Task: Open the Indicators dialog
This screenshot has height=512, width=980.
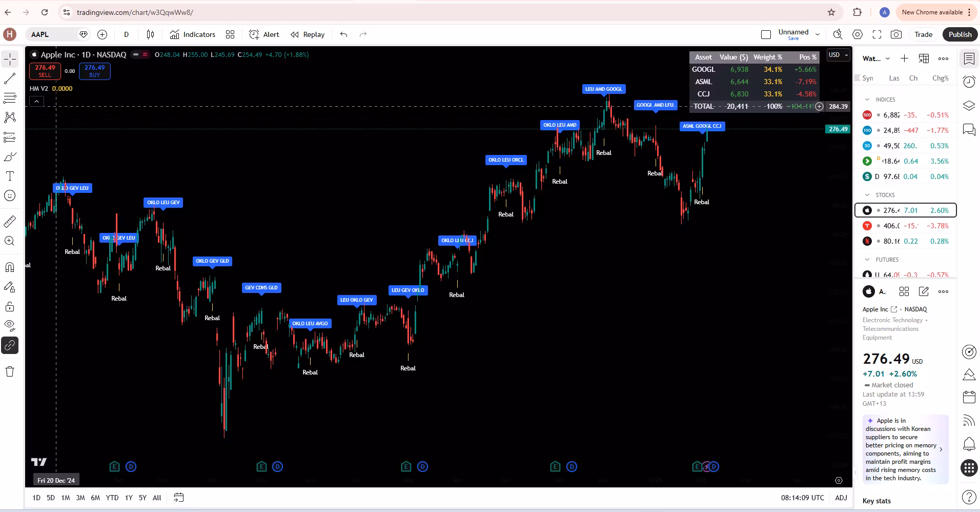Action: [x=193, y=34]
